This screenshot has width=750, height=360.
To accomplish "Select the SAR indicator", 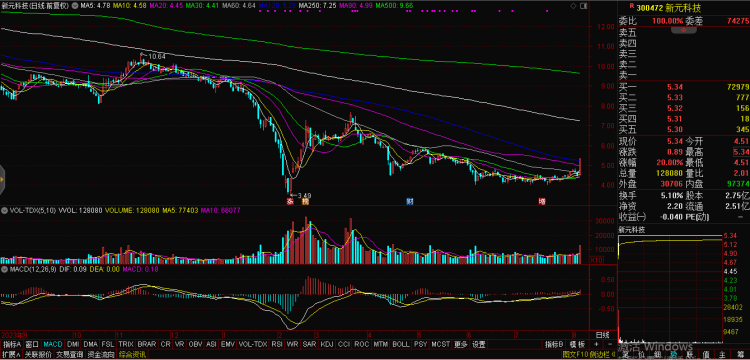I will (x=309, y=344).
